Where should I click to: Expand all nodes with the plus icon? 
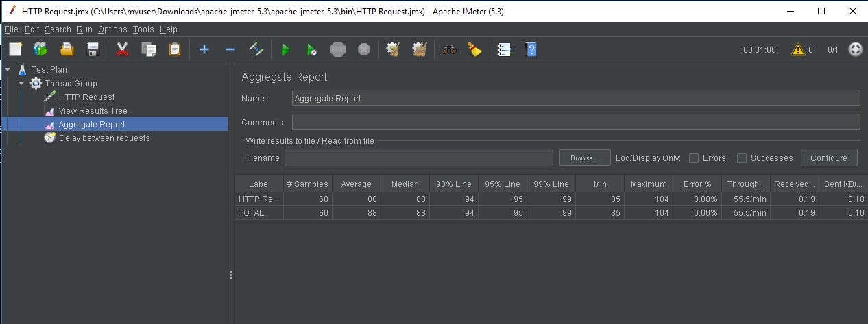pyautogui.click(x=204, y=49)
